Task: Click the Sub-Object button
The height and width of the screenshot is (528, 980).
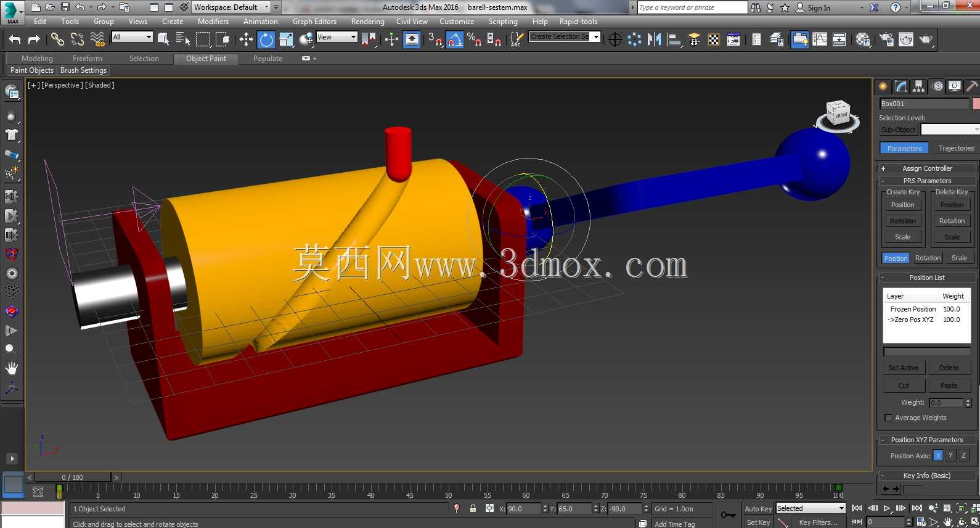Action: (x=898, y=130)
